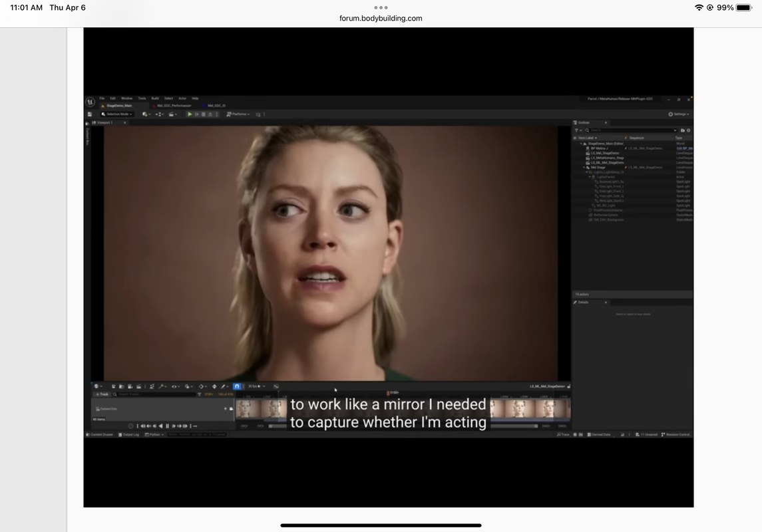Switch to the Mel_GDC_ID tab
The image size is (762, 532).
[214, 105]
